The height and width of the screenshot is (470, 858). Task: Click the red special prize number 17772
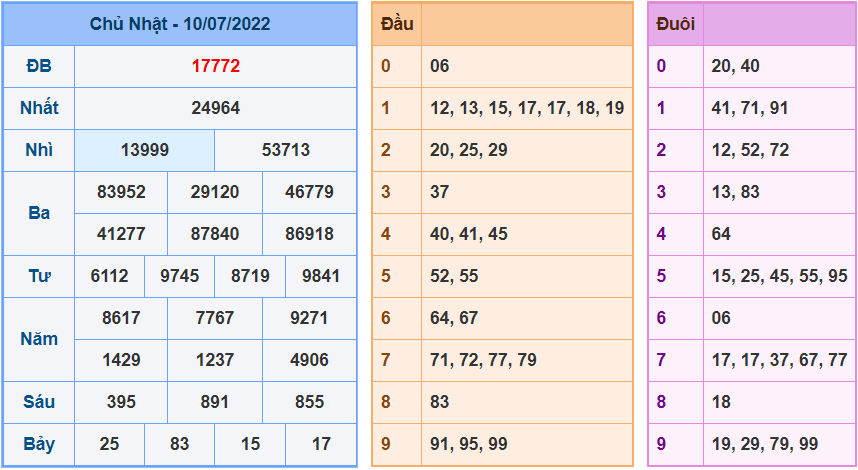coord(216,66)
